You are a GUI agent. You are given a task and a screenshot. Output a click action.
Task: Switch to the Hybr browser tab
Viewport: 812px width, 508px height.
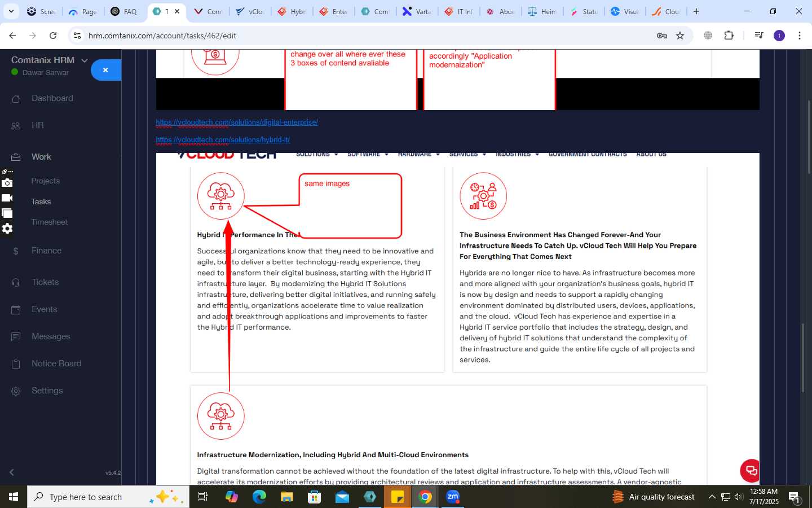click(x=292, y=11)
